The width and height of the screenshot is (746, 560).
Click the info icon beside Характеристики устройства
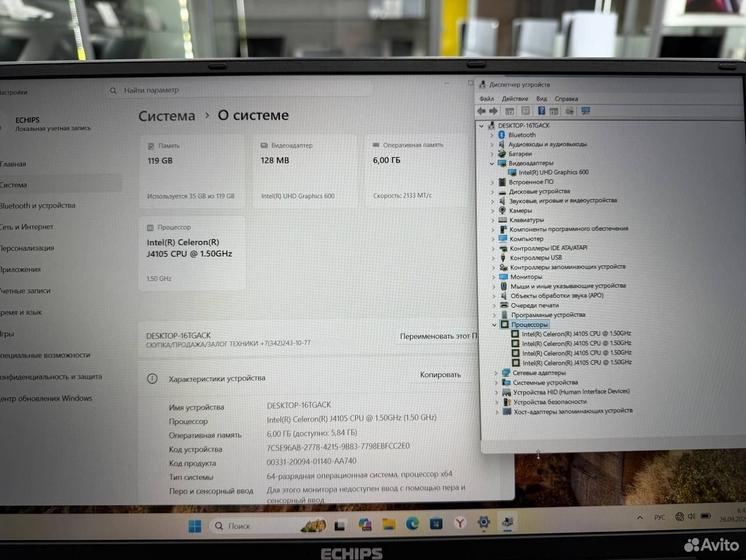[152, 379]
